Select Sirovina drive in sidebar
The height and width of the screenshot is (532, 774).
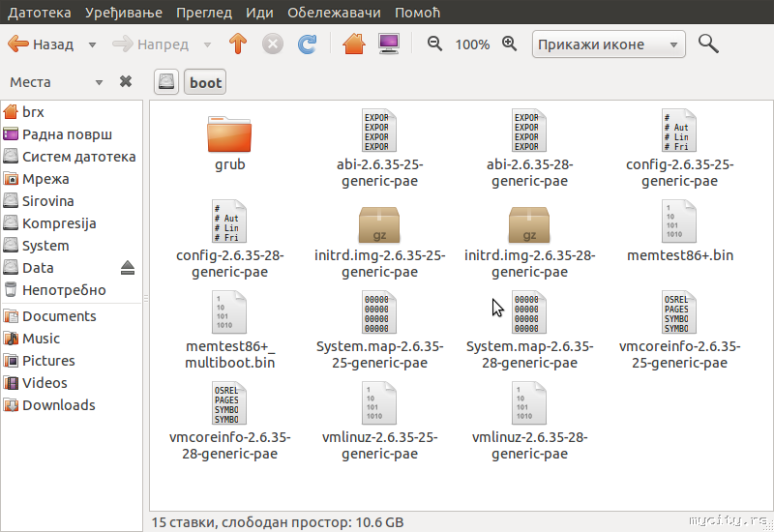pyautogui.click(x=72, y=201)
